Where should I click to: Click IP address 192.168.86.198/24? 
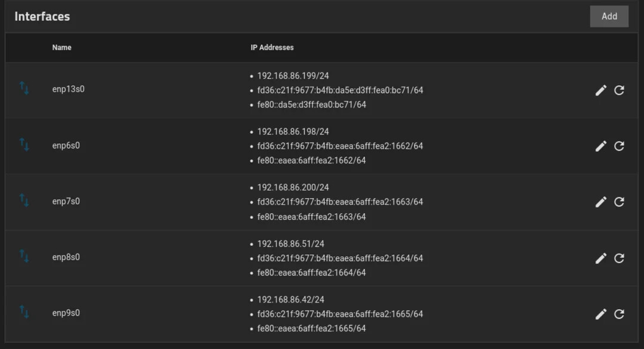point(293,131)
